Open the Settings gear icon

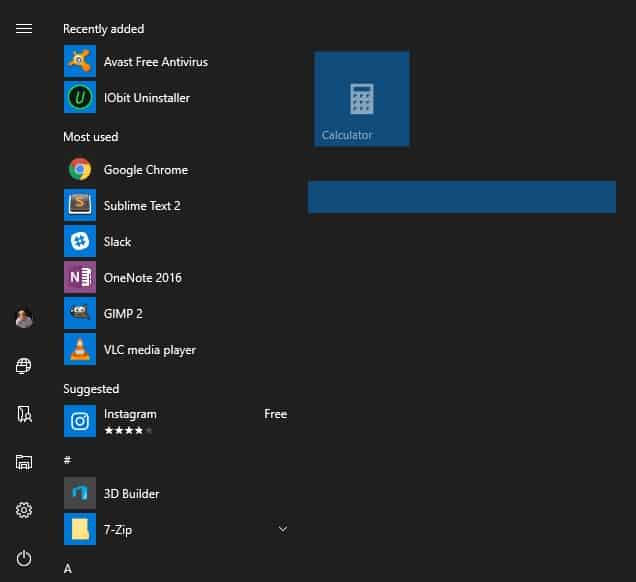(24, 510)
